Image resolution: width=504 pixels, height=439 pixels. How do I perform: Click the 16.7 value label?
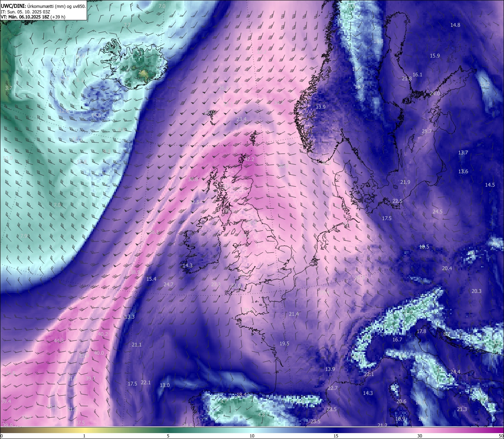pos(397,339)
